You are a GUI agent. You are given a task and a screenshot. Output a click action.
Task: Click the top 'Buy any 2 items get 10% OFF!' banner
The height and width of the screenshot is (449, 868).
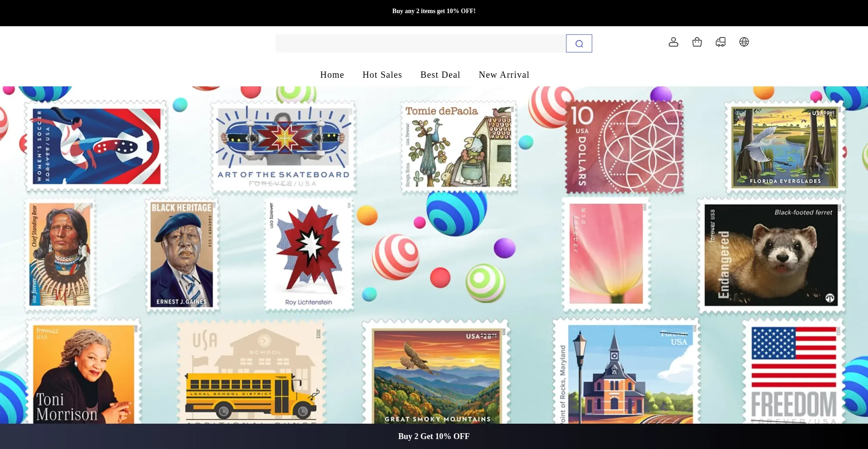pyautogui.click(x=434, y=11)
